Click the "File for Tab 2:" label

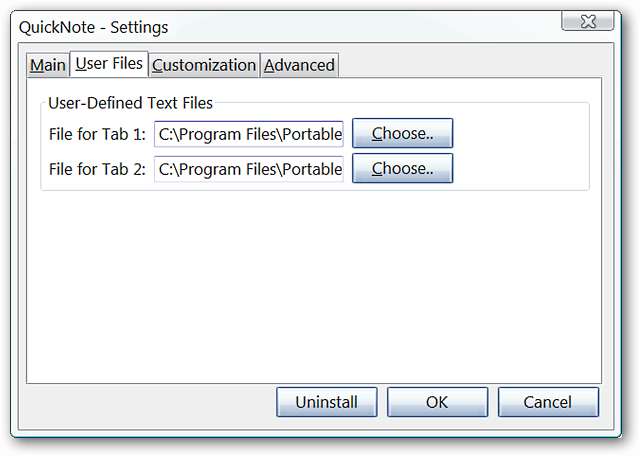coord(97,169)
